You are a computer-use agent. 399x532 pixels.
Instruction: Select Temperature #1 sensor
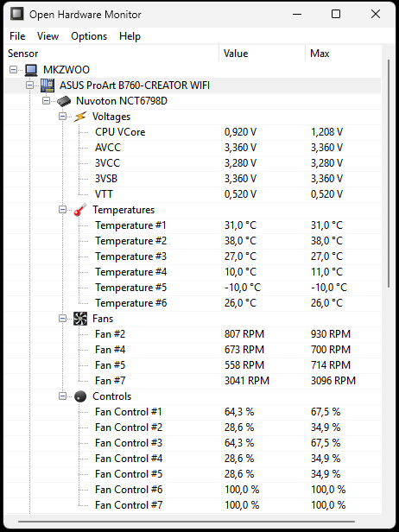click(x=193, y=225)
